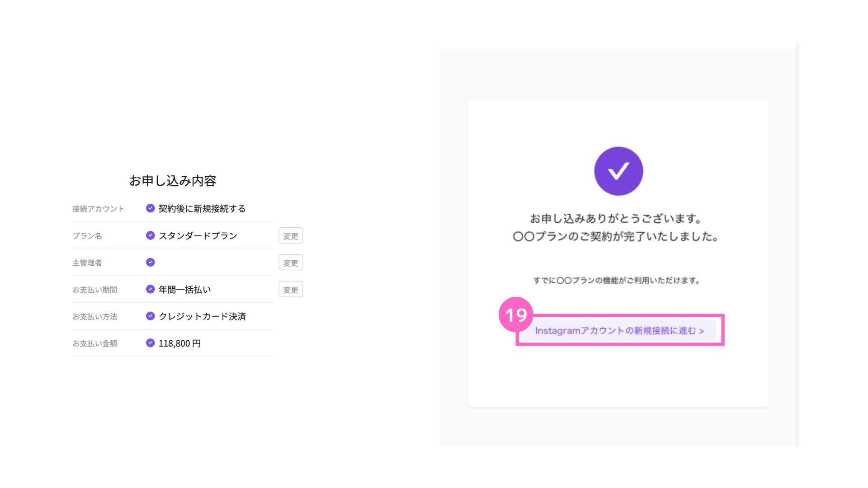This screenshot has width=868, height=488.
Task: Select the 接続アカウント row label
Action: (x=98, y=209)
